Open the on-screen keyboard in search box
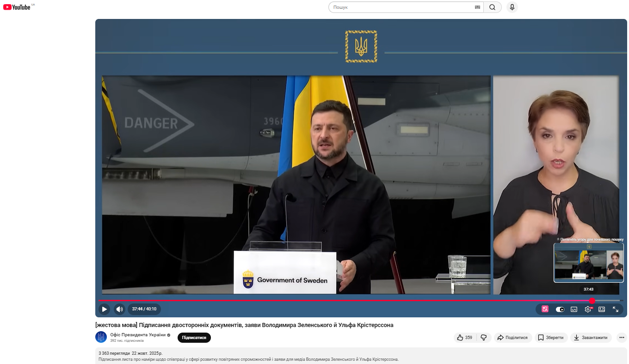 (477, 7)
